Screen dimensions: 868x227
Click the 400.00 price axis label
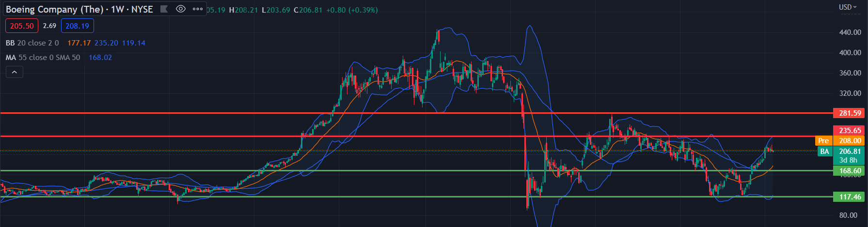850,53
